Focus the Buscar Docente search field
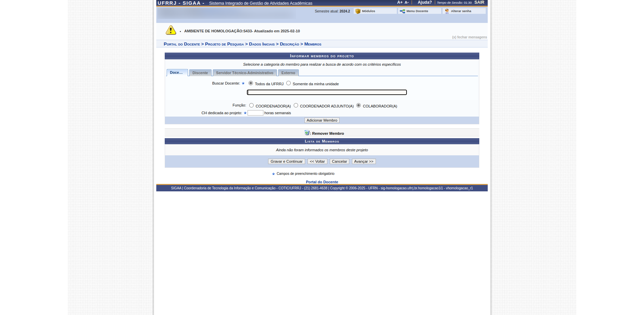 click(x=327, y=92)
